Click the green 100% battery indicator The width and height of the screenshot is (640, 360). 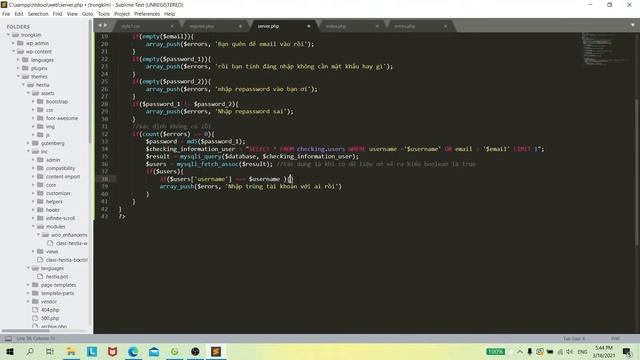pos(495,351)
